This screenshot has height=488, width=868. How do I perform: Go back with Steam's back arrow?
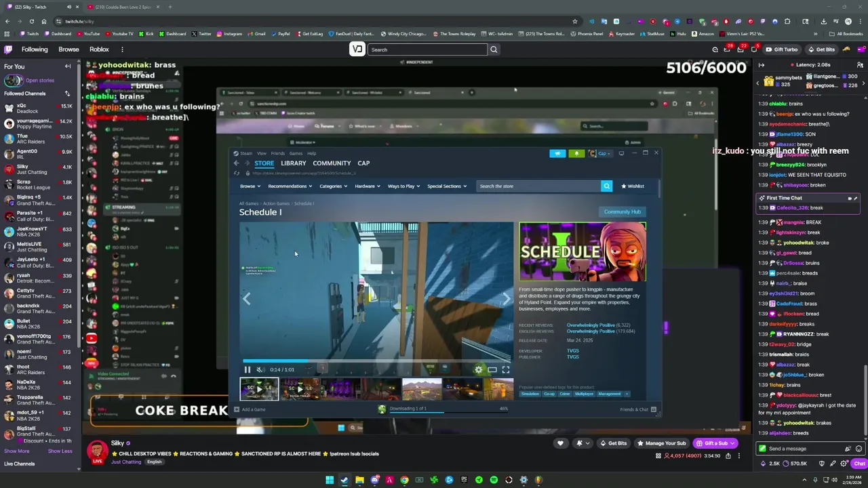click(x=236, y=163)
